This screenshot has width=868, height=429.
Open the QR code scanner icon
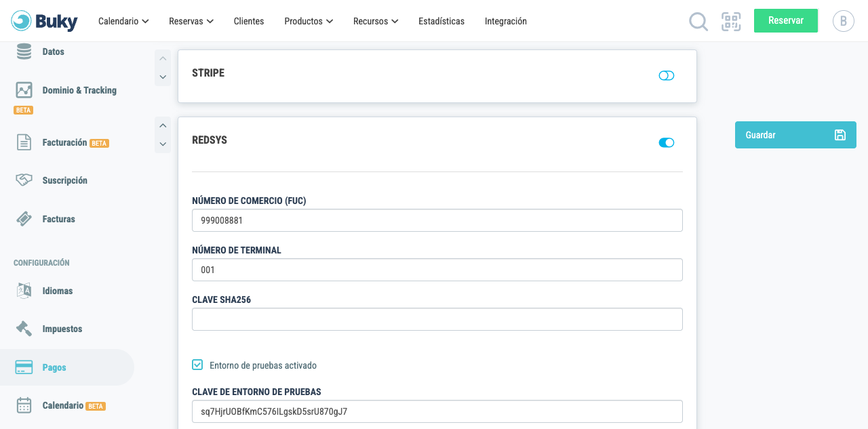click(x=731, y=21)
